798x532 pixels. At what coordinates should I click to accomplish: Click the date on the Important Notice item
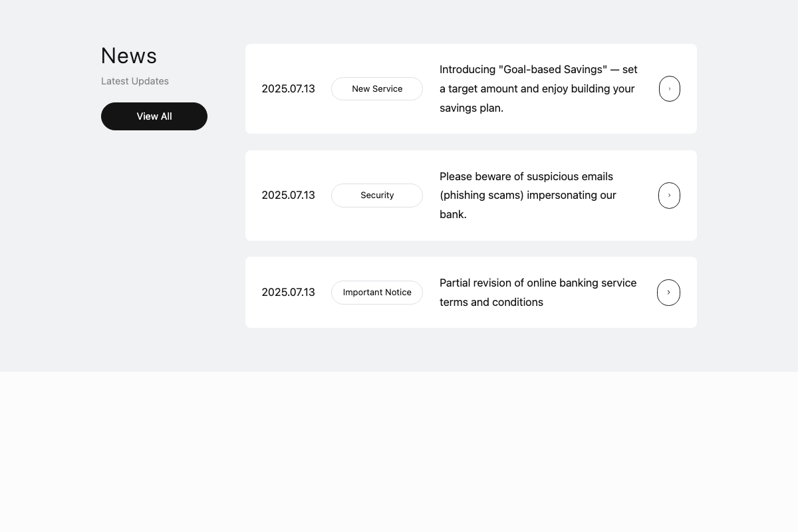tap(288, 293)
